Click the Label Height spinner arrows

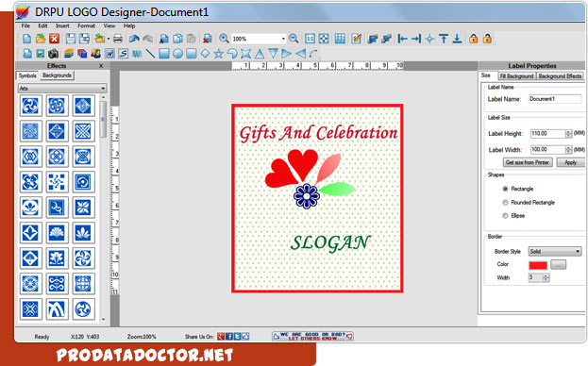[x=568, y=134]
